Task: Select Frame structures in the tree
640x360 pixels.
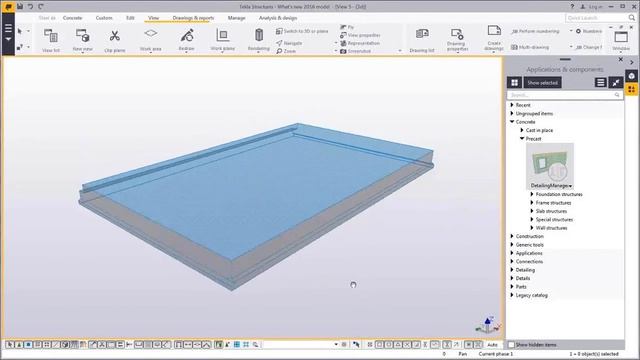Action: [x=553, y=203]
